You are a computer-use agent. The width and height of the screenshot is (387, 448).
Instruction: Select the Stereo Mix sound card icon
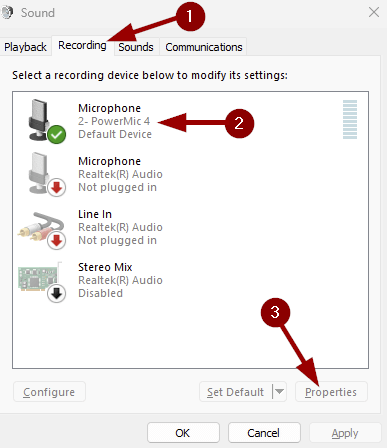[x=42, y=281]
